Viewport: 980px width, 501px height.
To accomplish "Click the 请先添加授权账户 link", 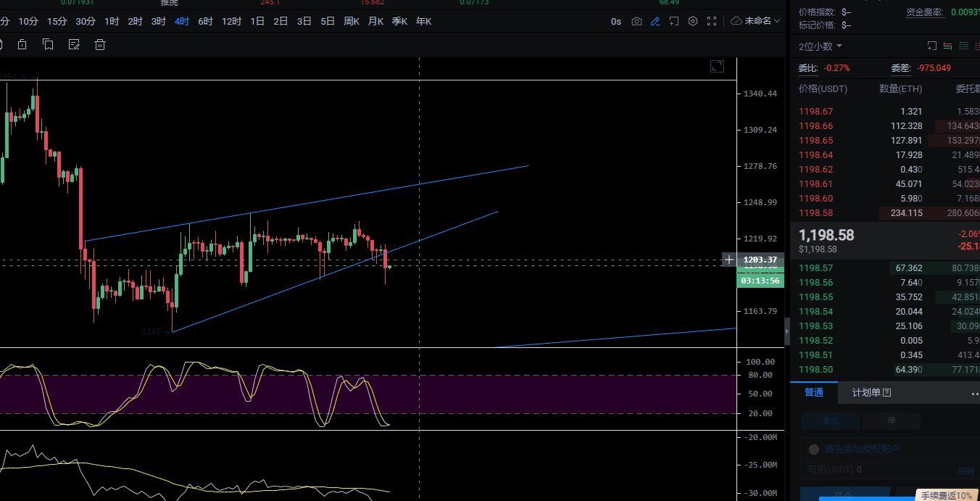I will click(x=862, y=450).
